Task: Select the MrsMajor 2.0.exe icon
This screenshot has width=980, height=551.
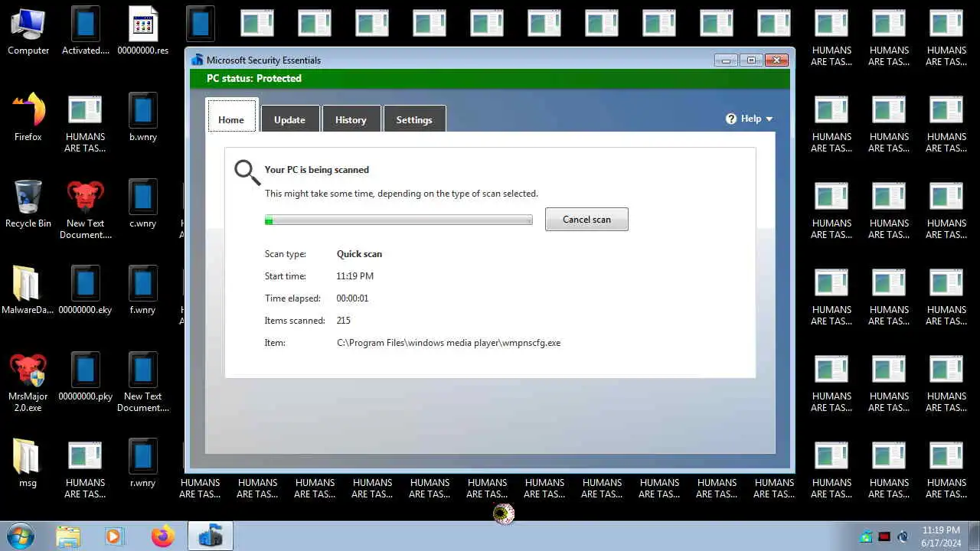Action: tap(28, 383)
